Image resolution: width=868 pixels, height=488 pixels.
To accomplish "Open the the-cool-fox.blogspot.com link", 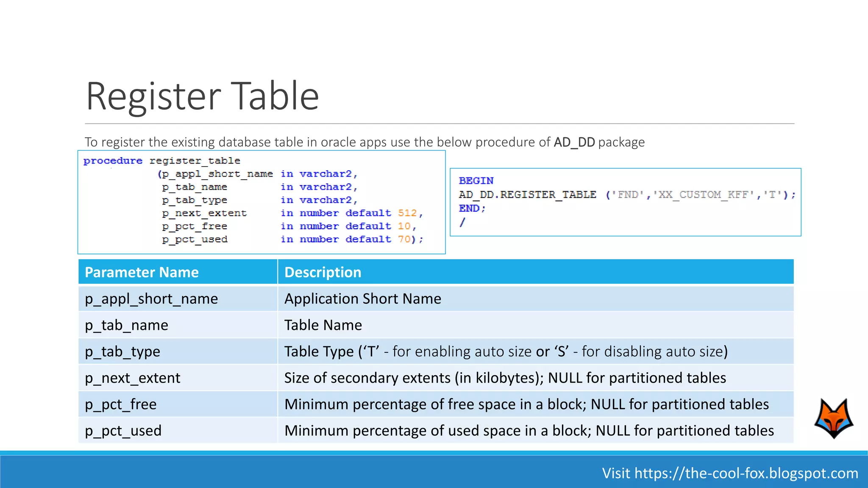I will pyautogui.click(x=746, y=473).
